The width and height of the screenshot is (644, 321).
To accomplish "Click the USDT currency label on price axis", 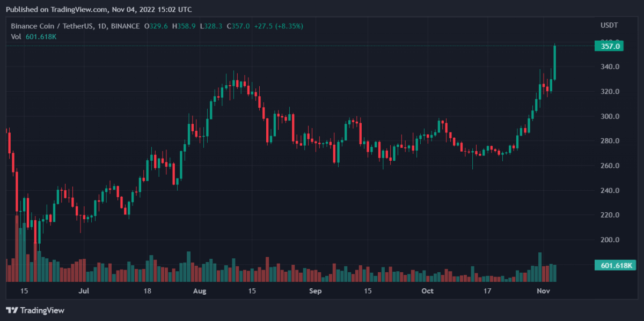I will pos(609,25).
